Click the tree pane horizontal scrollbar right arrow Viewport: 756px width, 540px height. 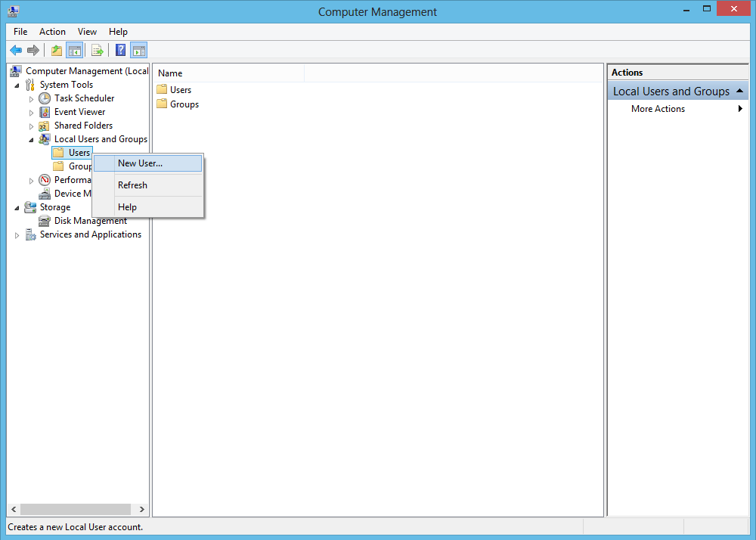pos(142,510)
